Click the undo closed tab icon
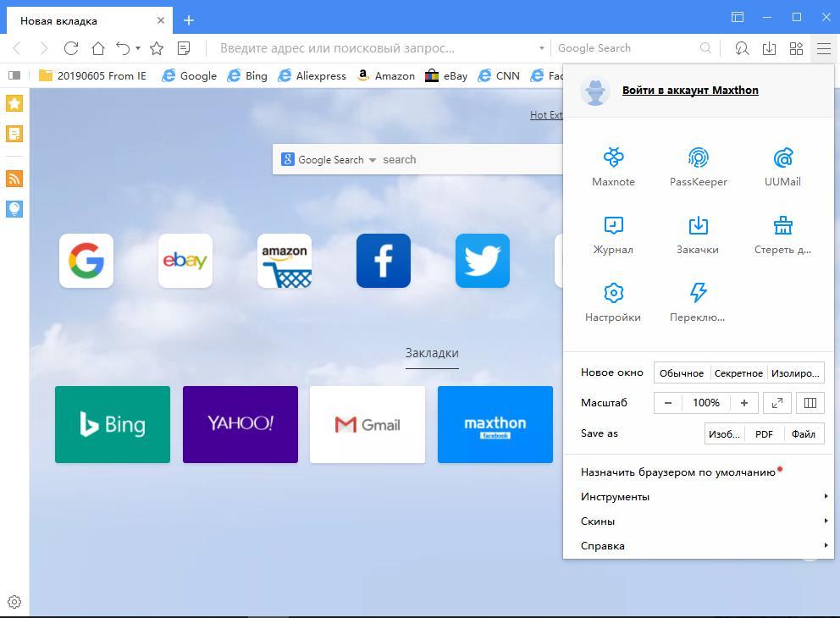This screenshot has height=618, width=840. [123, 48]
